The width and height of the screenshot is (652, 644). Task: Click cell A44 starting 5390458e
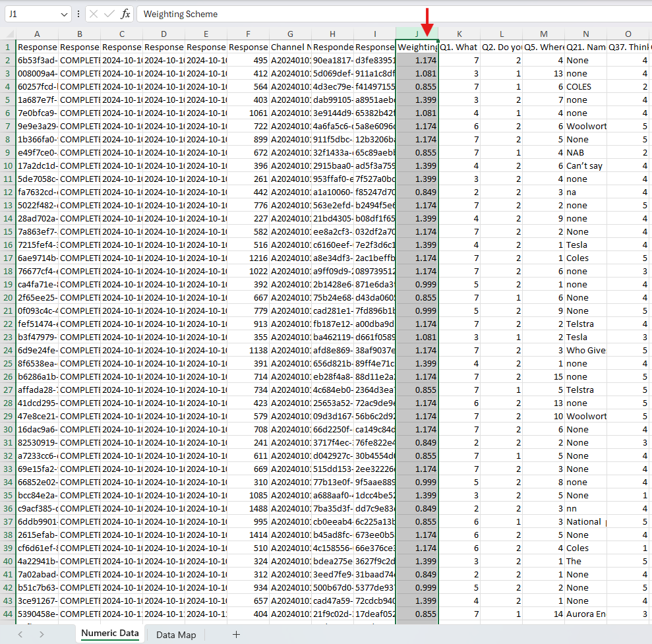(x=37, y=614)
